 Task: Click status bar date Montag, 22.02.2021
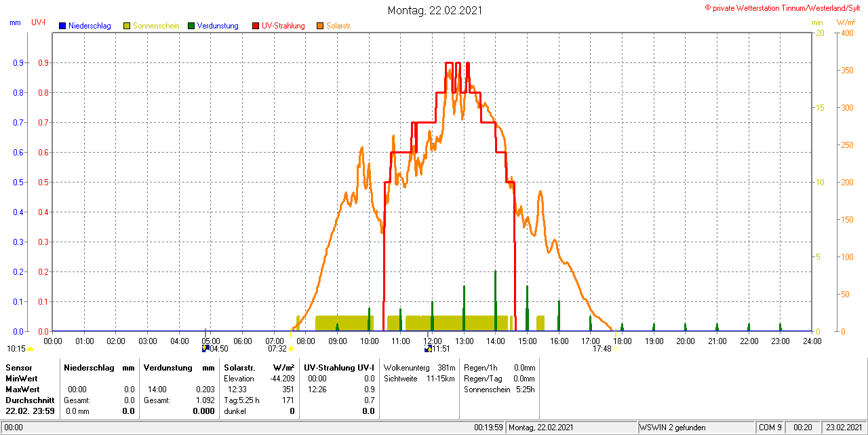541,428
